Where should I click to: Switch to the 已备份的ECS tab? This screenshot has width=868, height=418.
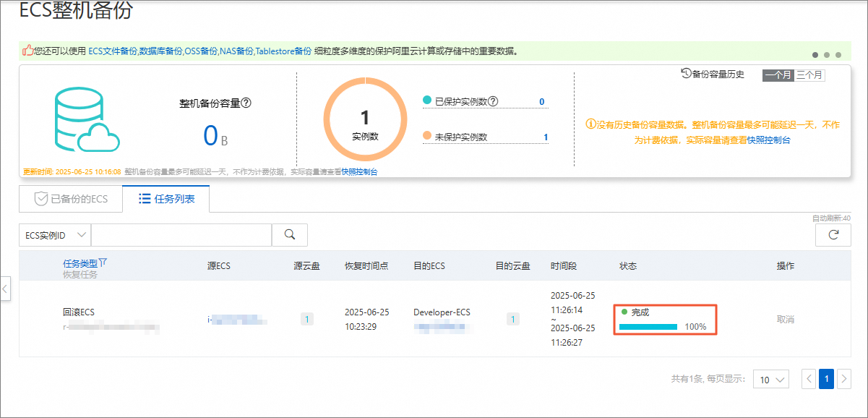tap(71, 198)
